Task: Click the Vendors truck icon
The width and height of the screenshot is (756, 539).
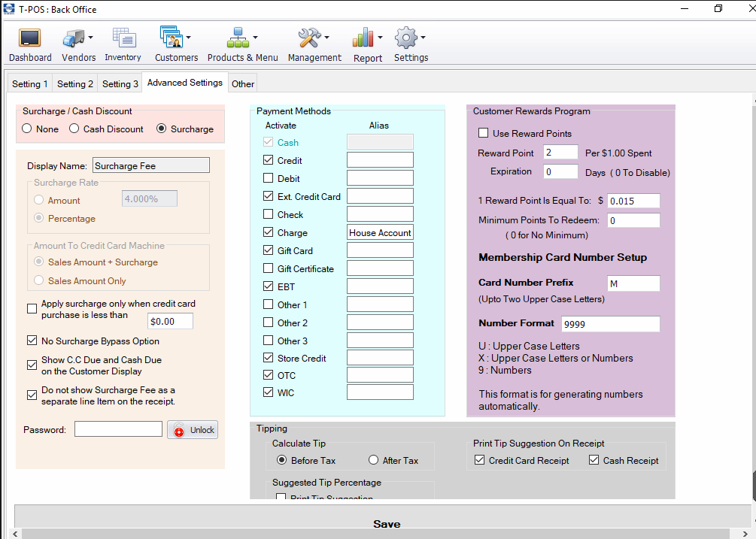Action: point(73,38)
